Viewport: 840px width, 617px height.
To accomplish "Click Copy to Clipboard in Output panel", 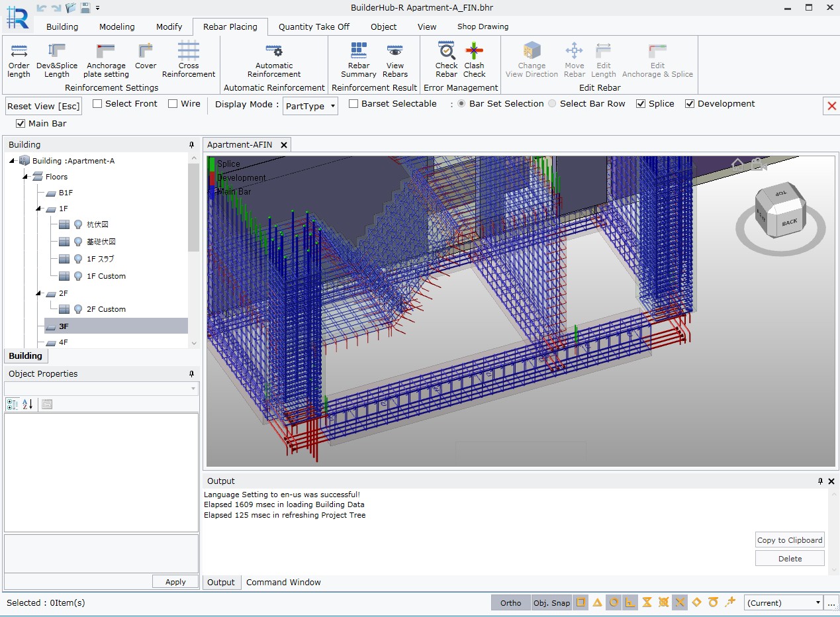I will point(790,540).
